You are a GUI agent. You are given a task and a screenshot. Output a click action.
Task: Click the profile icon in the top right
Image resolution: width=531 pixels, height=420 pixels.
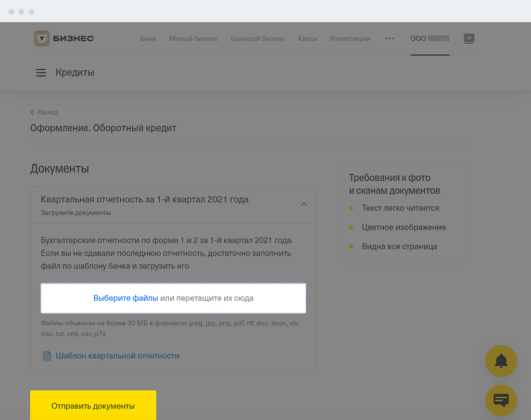[x=468, y=38]
